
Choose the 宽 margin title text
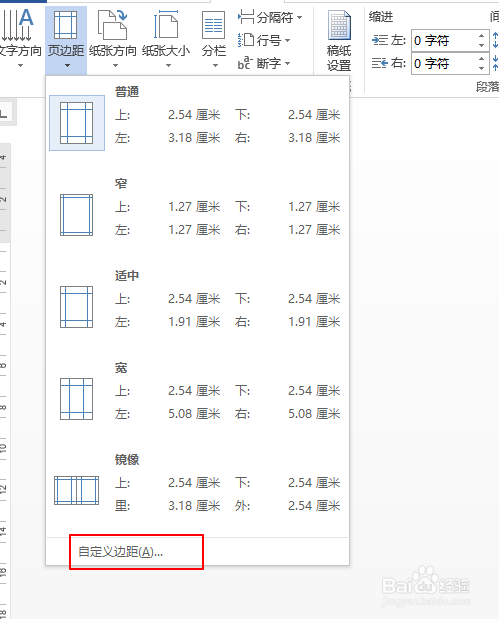tap(121, 368)
